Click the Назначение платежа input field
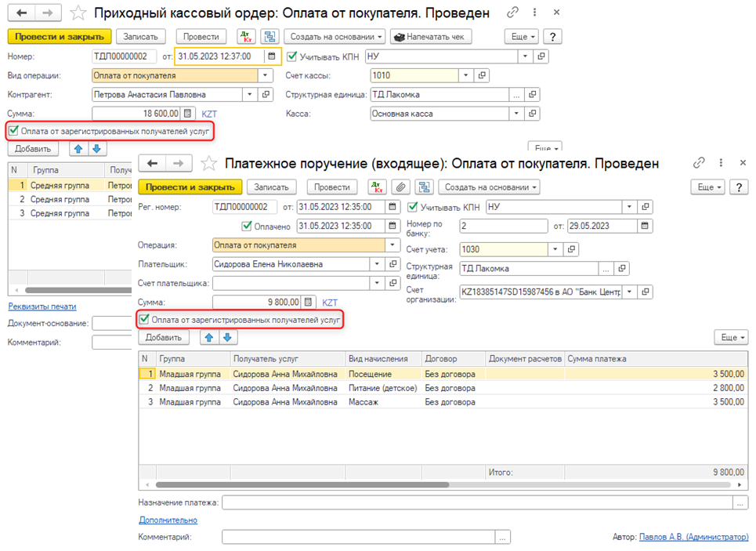 pyautogui.click(x=478, y=502)
